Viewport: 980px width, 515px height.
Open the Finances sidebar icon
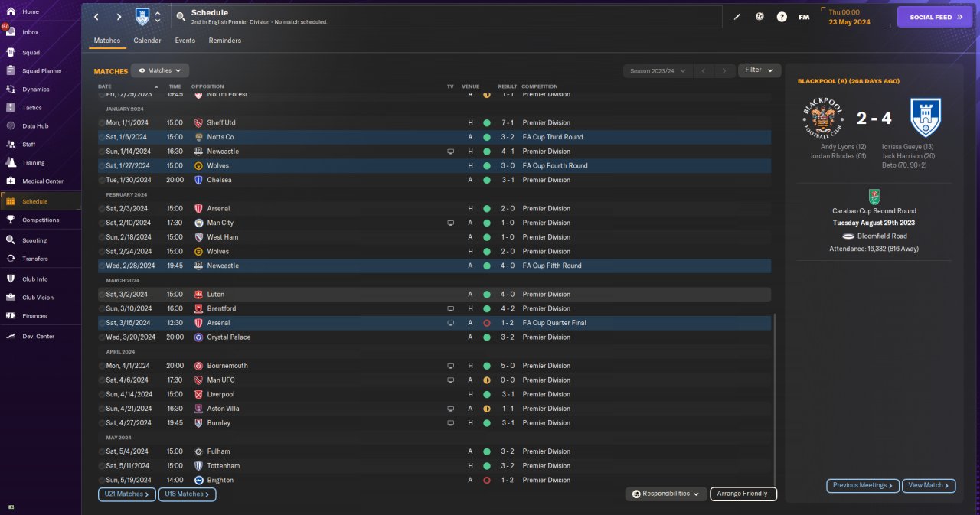pos(11,316)
